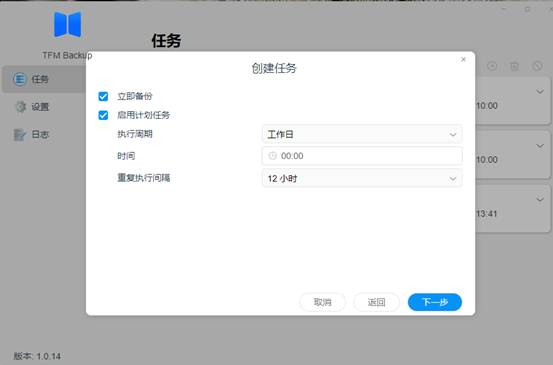Click the 下一步 button
The width and height of the screenshot is (553, 365).
pos(435,302)
